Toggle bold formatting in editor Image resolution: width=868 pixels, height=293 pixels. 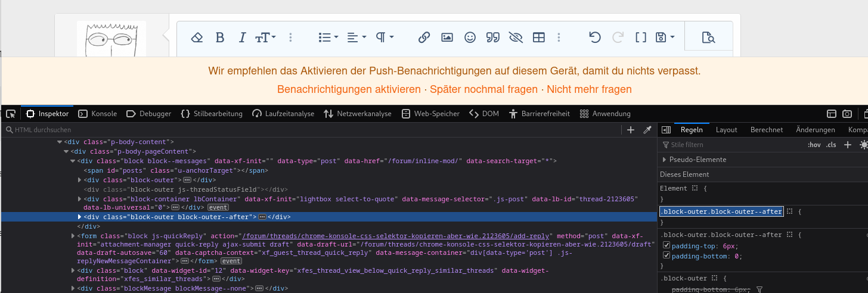point(220,38)
